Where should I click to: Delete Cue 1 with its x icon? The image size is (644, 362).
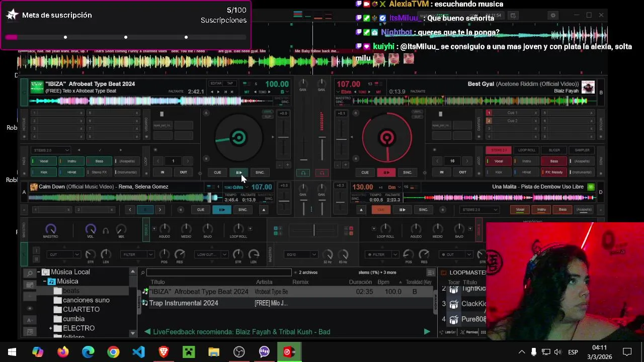click(x=536, y=113)
